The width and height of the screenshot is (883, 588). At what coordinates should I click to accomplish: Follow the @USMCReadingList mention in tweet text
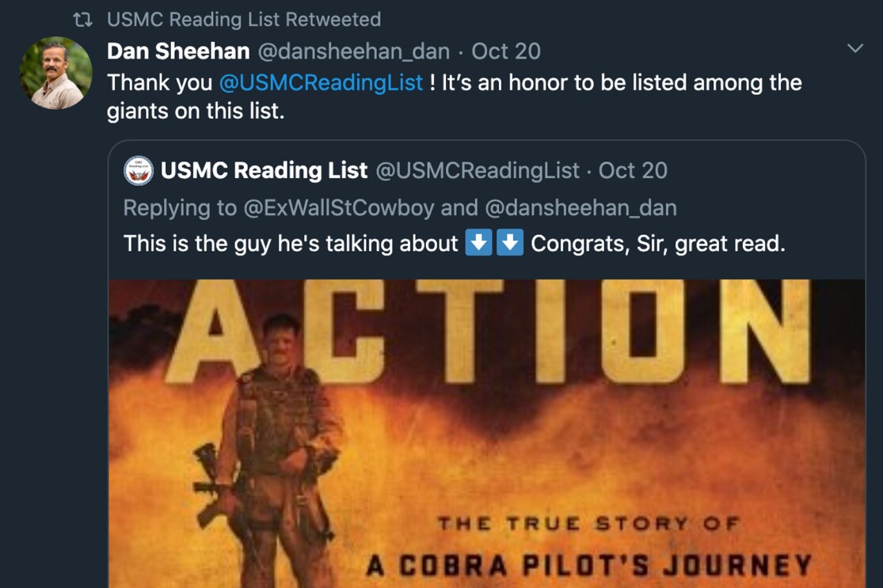pyautogui.click(x=320, y=82)
